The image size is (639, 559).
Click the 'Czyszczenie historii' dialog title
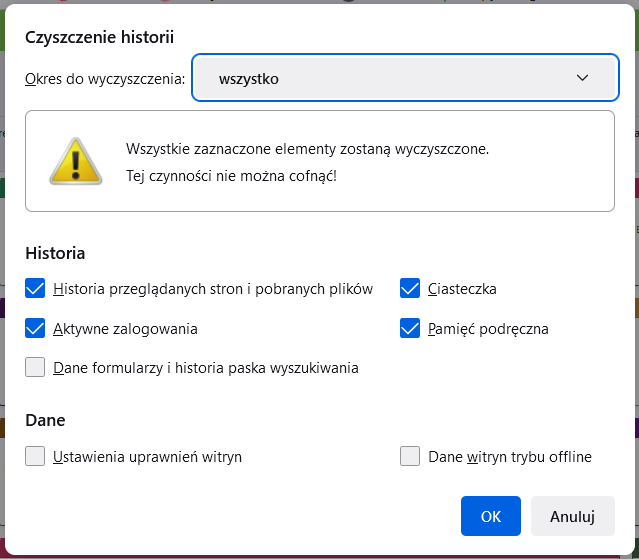(99, 37)
